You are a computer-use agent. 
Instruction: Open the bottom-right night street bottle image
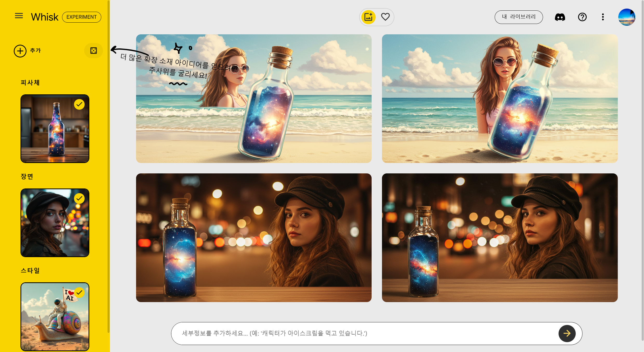(x=500, y=238)
